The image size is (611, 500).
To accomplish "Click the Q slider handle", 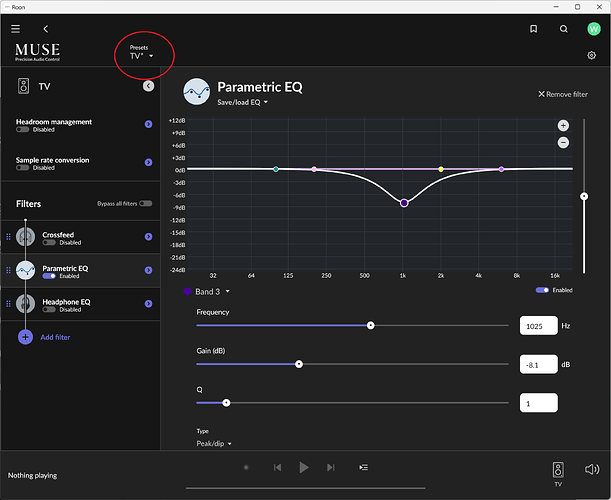I will pos(226,403).
